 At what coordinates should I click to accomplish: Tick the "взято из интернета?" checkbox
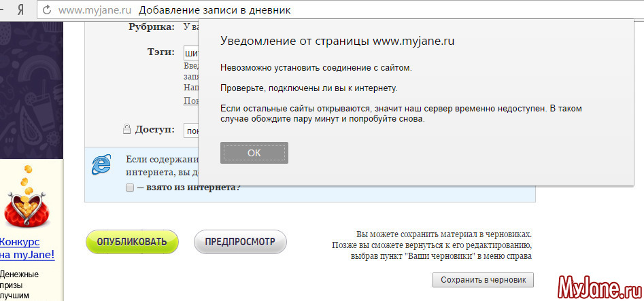click(x=130, y=188)
